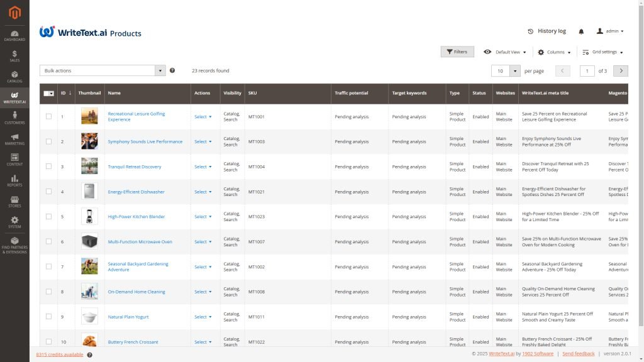Open the Reports sidebar icon

pos(14,180)
